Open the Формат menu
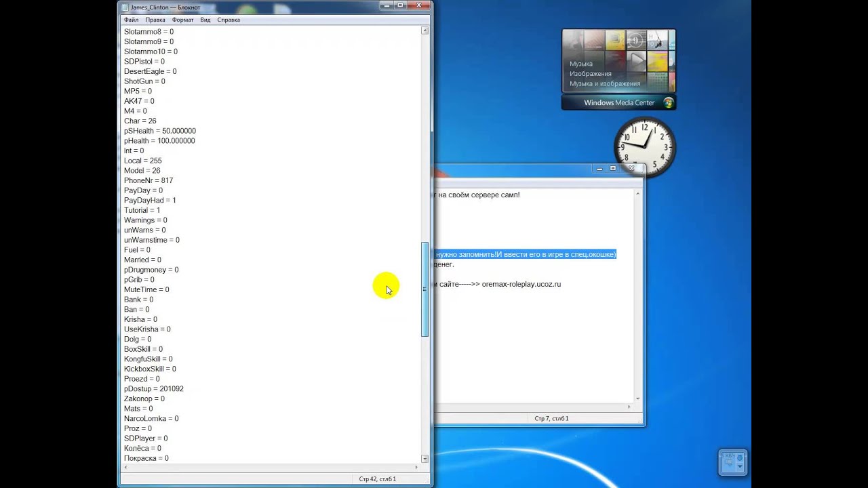Image resolution: width=868 pixels, height=488 pixels. click(x=182, y=20)
